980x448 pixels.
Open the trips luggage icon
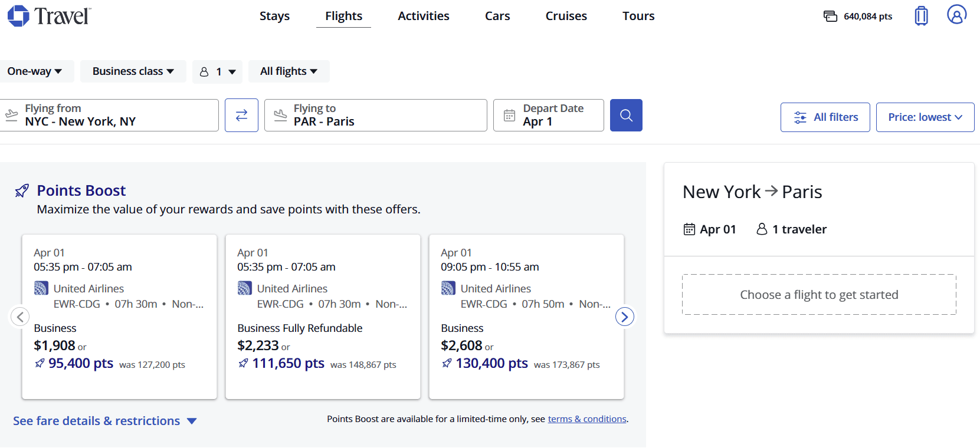(921, 16)
